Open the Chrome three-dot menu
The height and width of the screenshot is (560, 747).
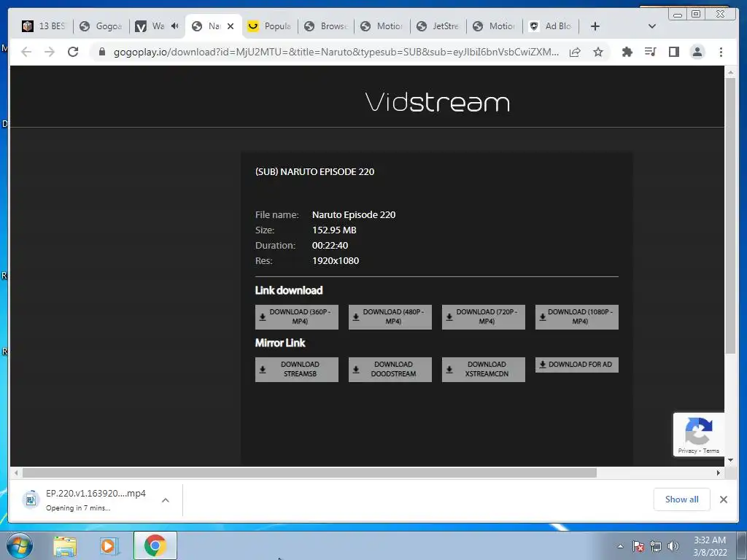[721, 52]
